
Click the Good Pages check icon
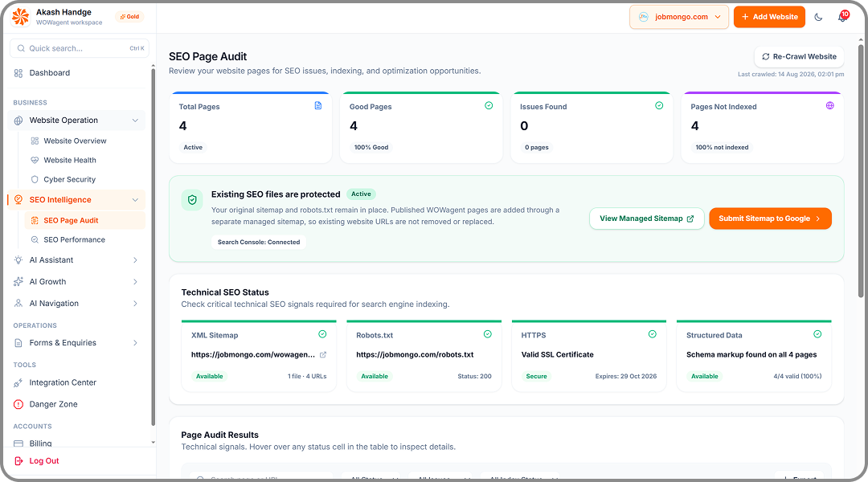point(489,106)
